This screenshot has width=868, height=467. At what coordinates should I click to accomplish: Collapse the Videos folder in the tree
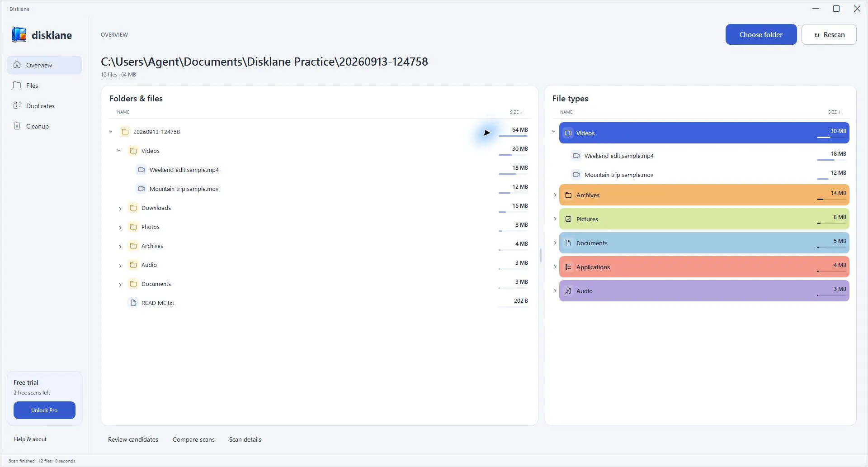point(118,151)
